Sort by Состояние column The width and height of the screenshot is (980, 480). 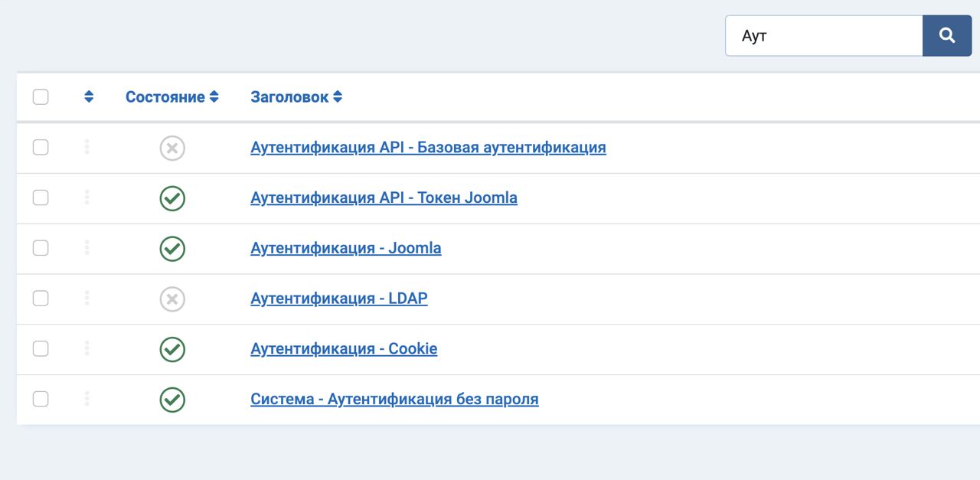pyautogui.click(x=172, y=96)
